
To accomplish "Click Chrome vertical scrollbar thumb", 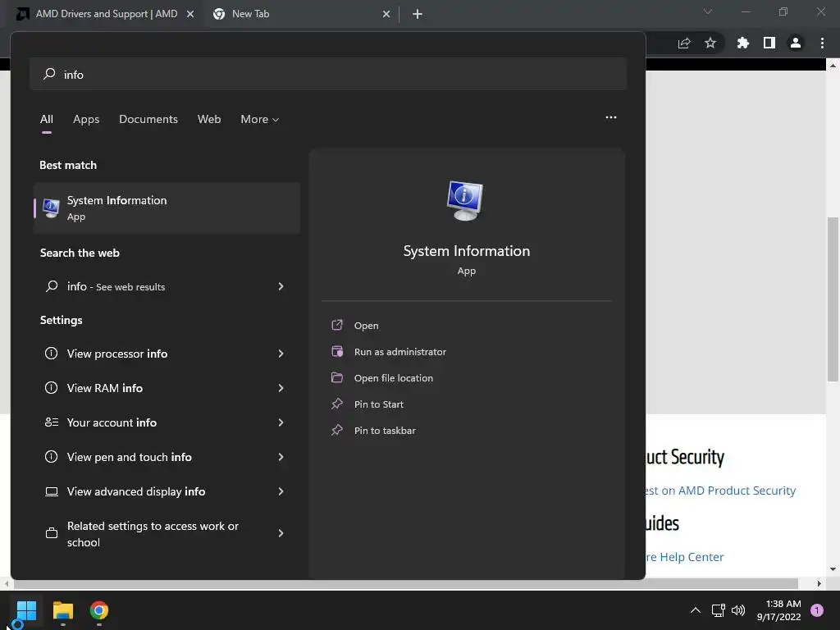I will click(833, 299).
